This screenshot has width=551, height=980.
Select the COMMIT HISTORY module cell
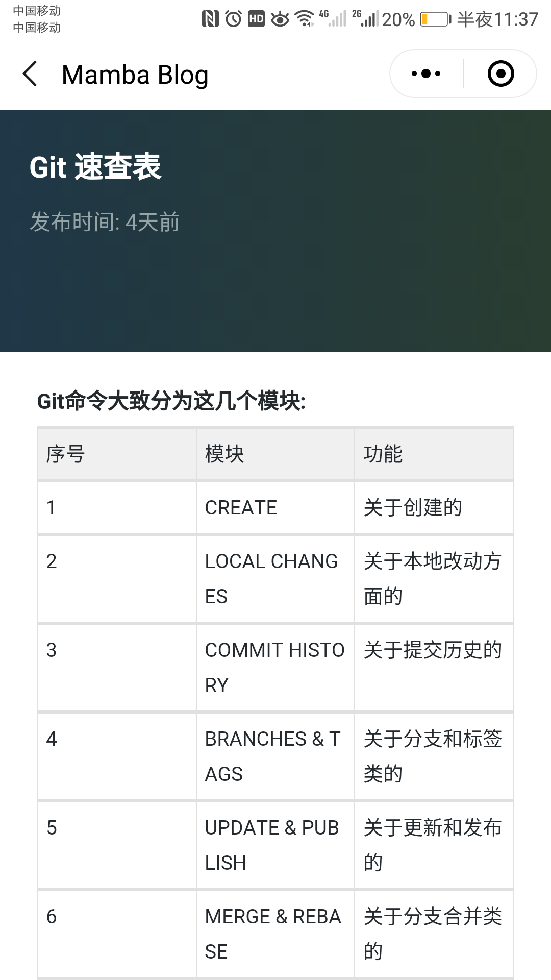275,668
